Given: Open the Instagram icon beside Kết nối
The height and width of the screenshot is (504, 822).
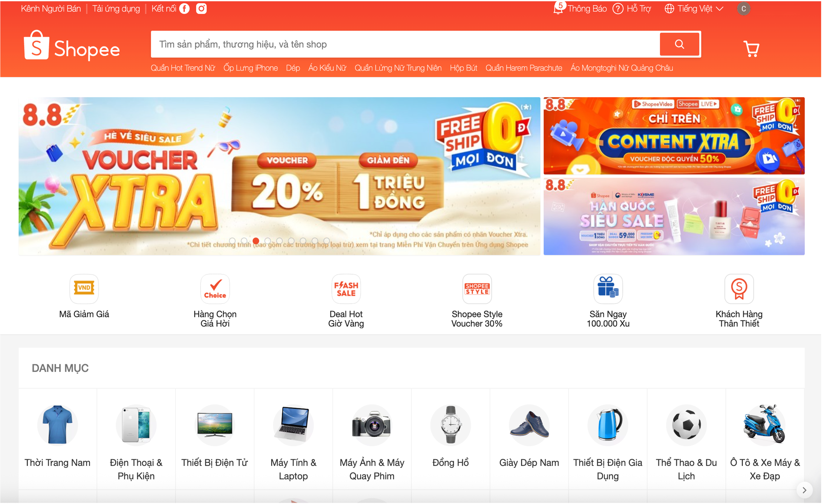Looking at the screenshot, I should [201, 8].
